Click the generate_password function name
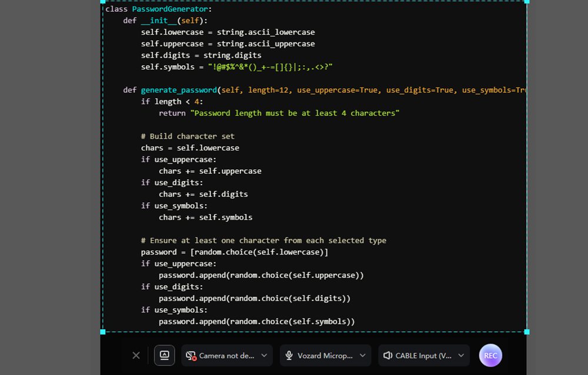Image resolution: width=588 pixels, height=375 pixels. tap(179, 90)
